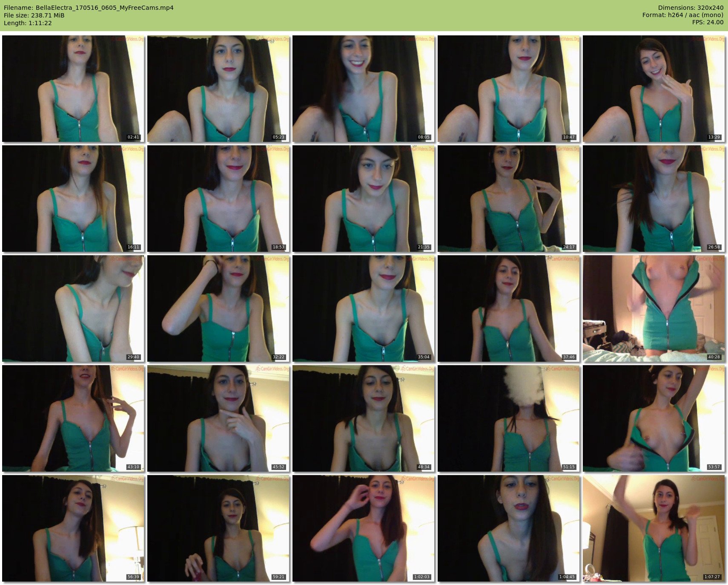This screenshot has height=585, width=728.
Task: Select the 'File size: 238.71 MiB' text
Action: click(34, 15)
